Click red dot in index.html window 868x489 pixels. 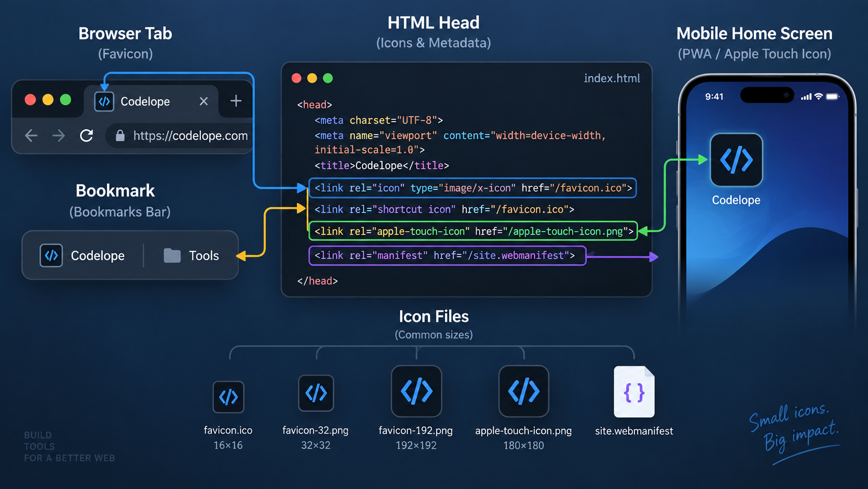click(296, 78)
